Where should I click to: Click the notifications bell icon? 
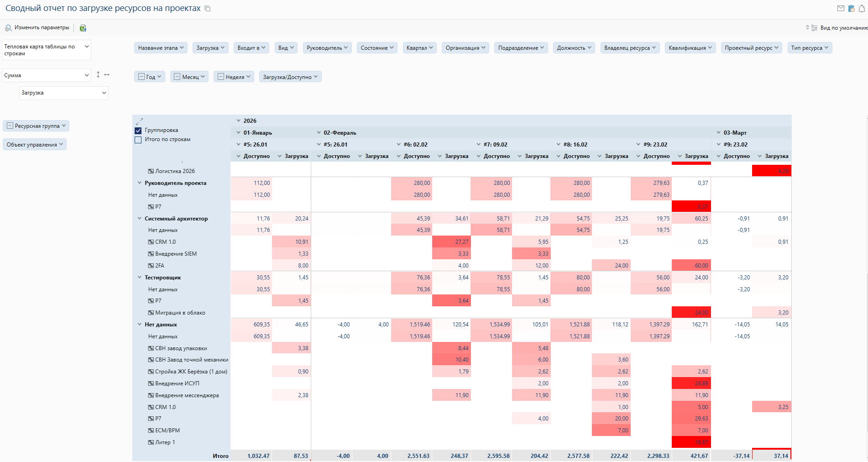(862, 8)
